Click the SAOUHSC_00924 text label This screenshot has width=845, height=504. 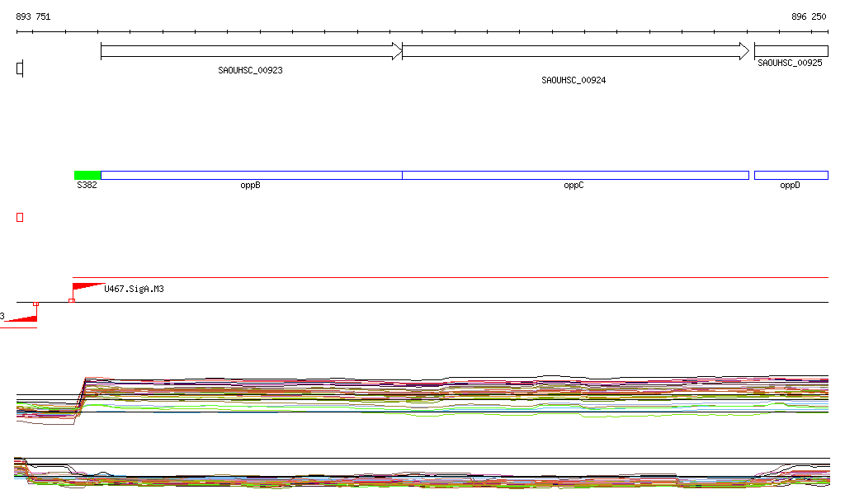pos(574,81)
